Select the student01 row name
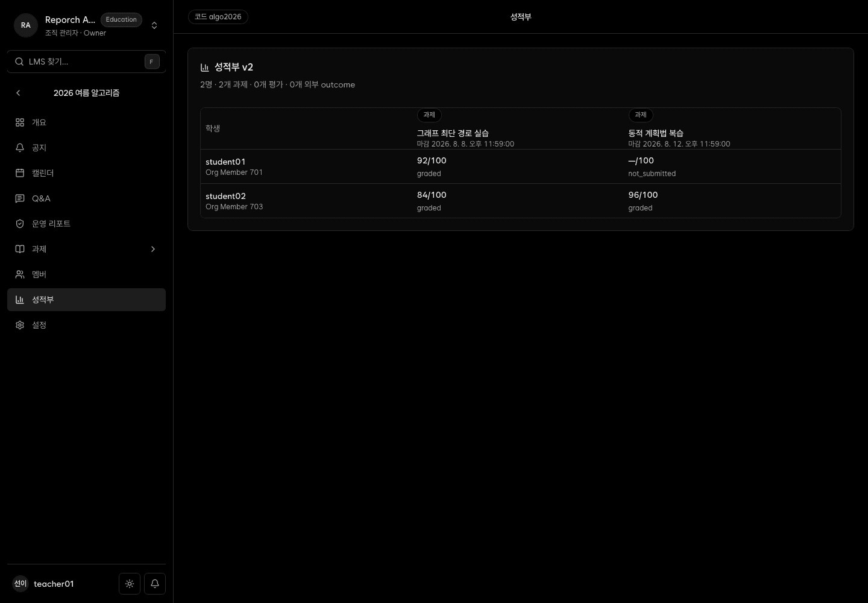Screen dimensions: 868x603 pos(225,162)
